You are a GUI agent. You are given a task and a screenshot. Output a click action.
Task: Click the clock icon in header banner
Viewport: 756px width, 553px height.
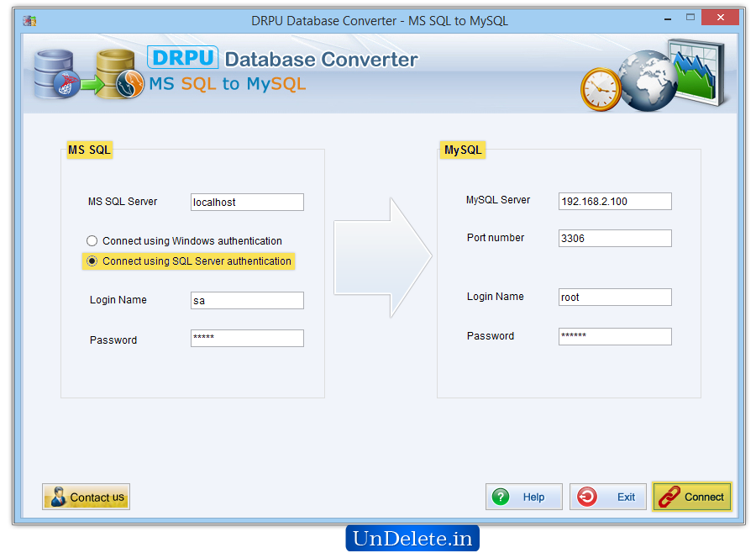(601, 89)
